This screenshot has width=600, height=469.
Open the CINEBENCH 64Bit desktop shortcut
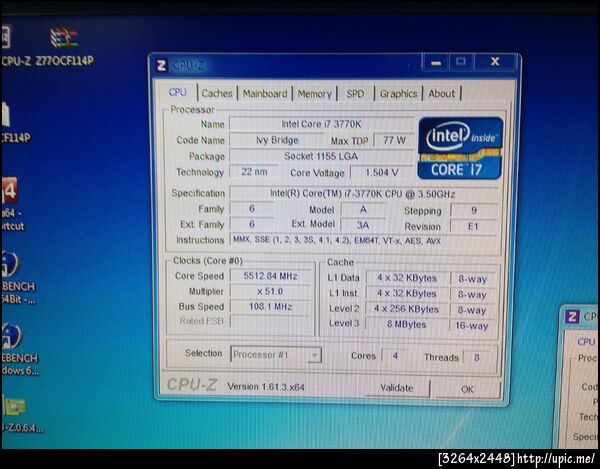point(10,264)
